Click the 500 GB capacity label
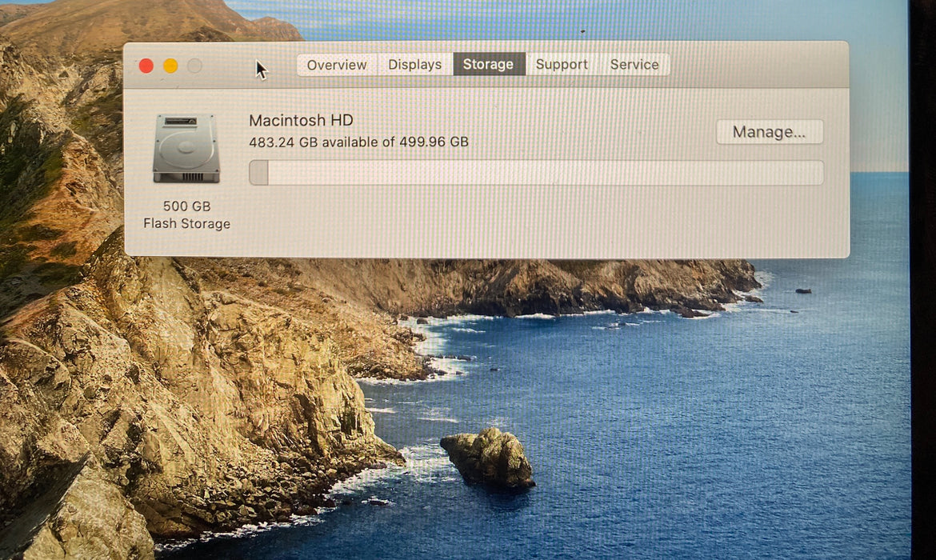This screenshot has width=936, height=560. coord(187,206)
